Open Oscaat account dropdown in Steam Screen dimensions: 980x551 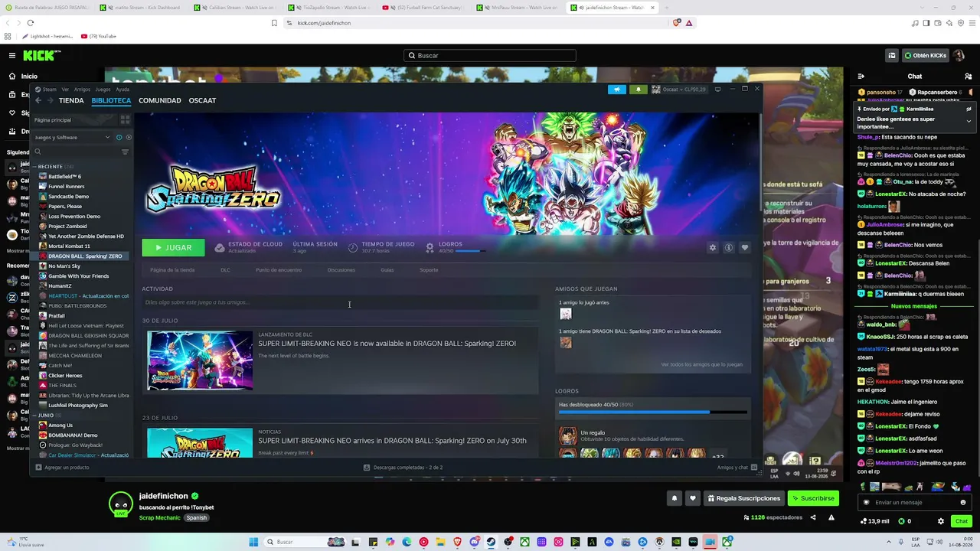point(679,90)
